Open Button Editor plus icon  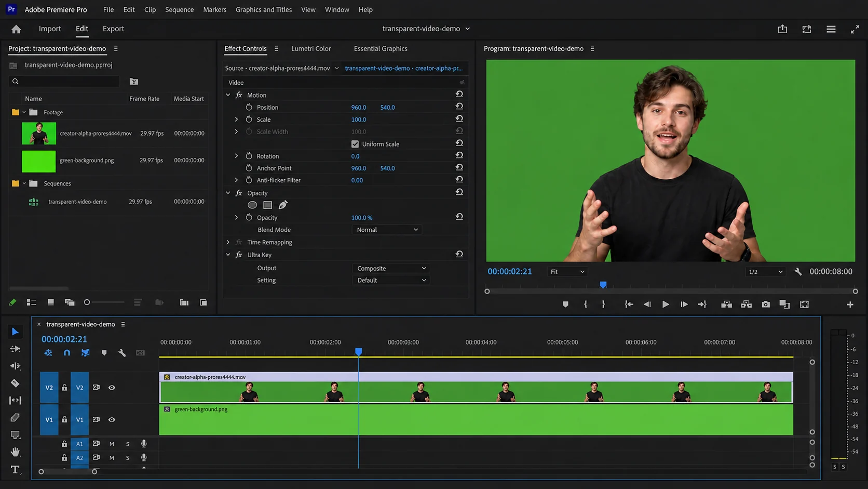pyautogui.click(x=850, y=305)
